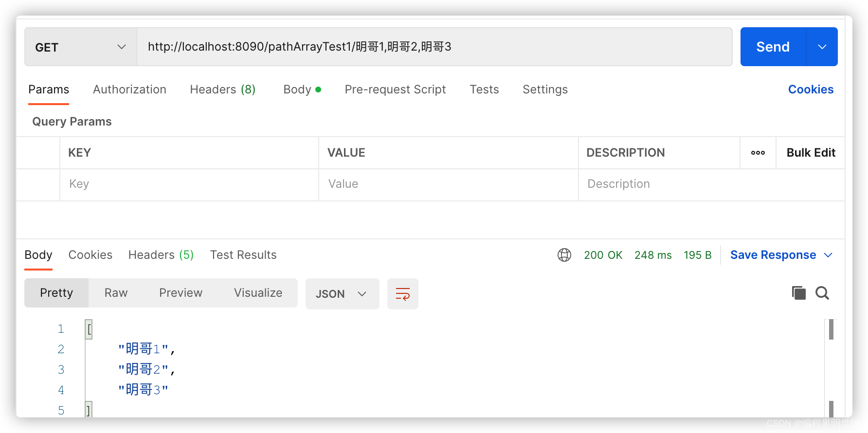The image size is (868, 433).
Task: Select the Preview response view
Action: [181, 293]
